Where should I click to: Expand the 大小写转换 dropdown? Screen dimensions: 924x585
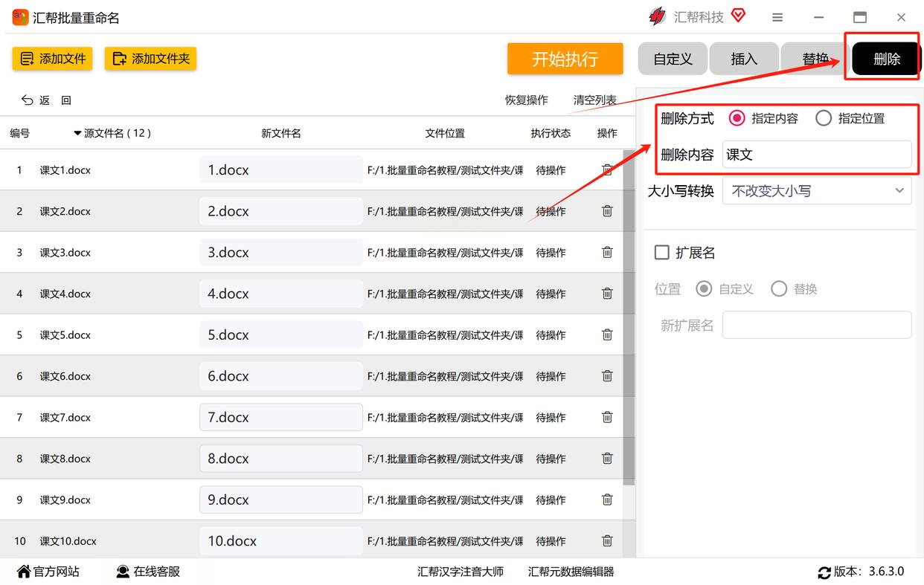point(816,191)
